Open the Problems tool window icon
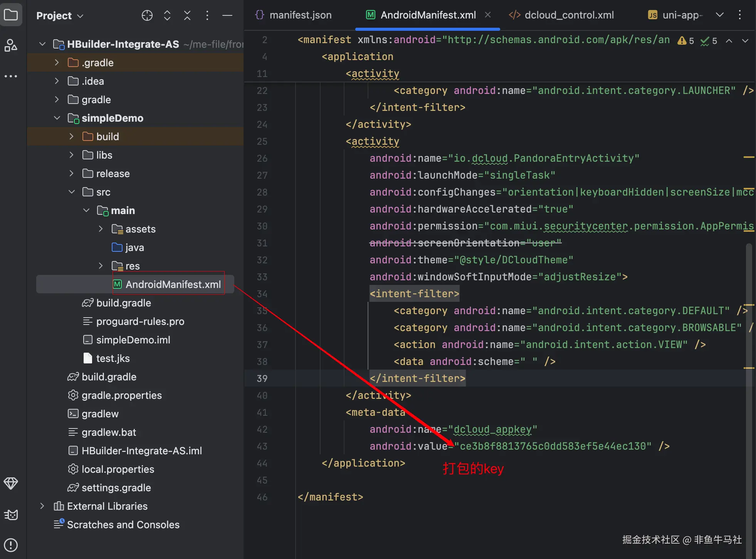This screenshot has height=559, width=756. click(11, 545)
